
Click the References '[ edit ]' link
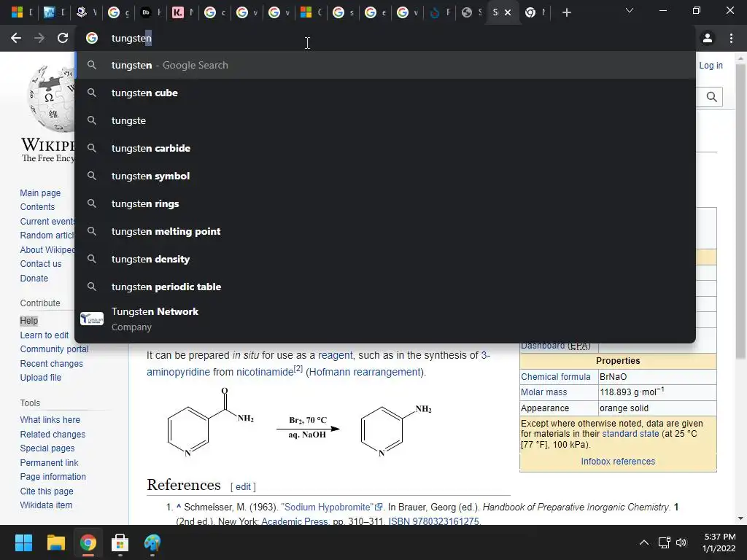(x=243, y=486)
